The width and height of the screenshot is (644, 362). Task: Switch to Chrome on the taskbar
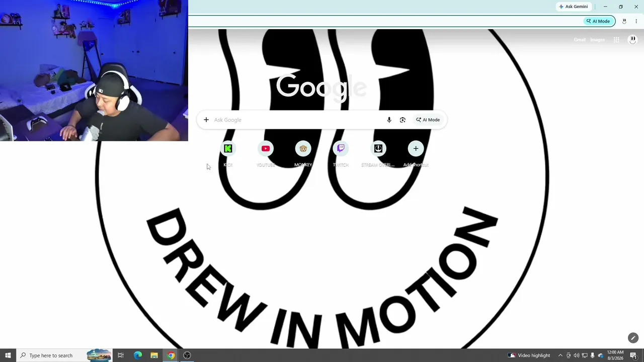pyautogui.click(x=171, y=355)
